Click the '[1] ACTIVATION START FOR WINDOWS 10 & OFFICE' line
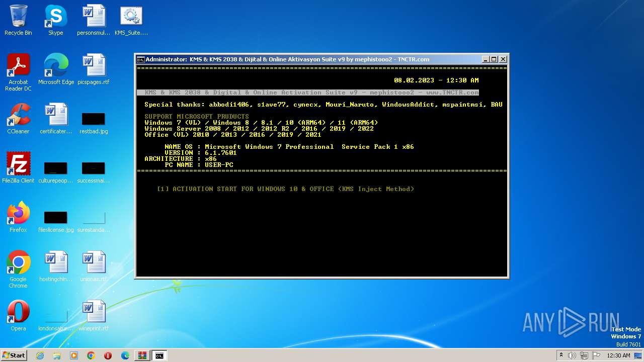The width and height of the screenshot is (644, 362). tap(285, 189)
